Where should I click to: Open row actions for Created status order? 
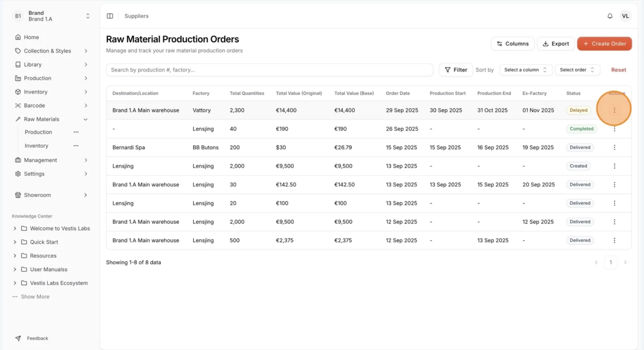pos(614,166)
